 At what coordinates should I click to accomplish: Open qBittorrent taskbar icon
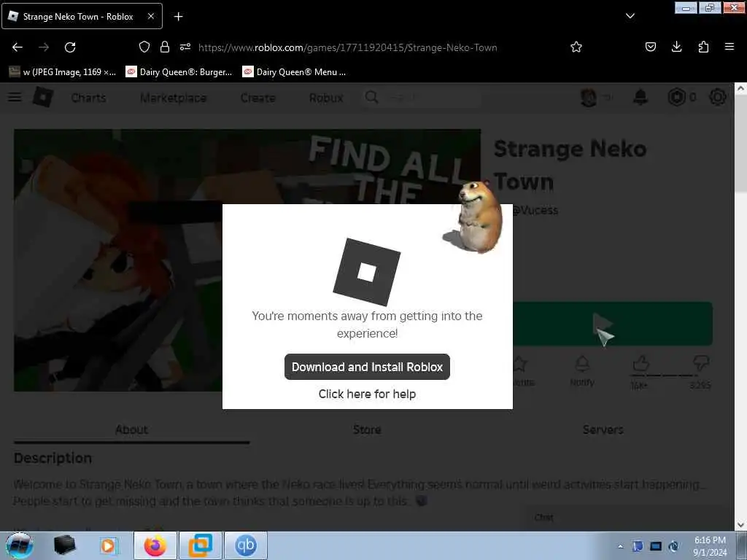tap(246, 545)
